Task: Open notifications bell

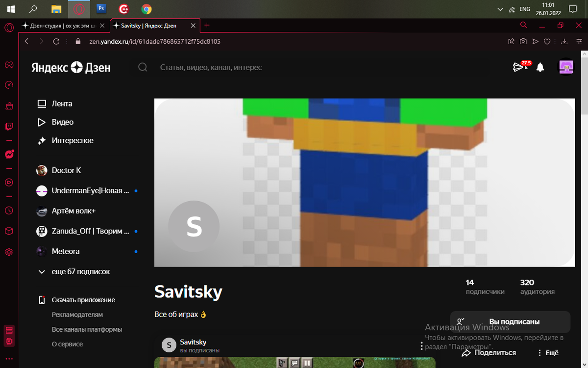Action: point(540,67)
